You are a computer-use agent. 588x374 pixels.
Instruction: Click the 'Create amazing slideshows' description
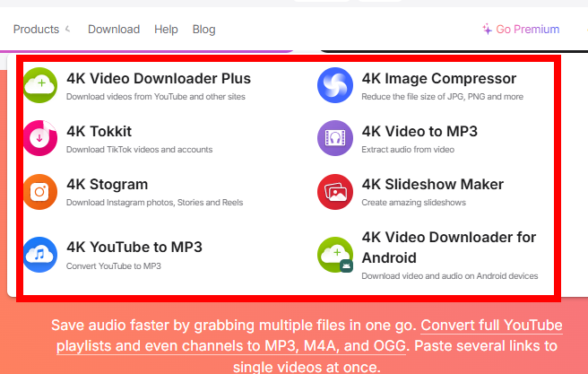tap(413, 202)
